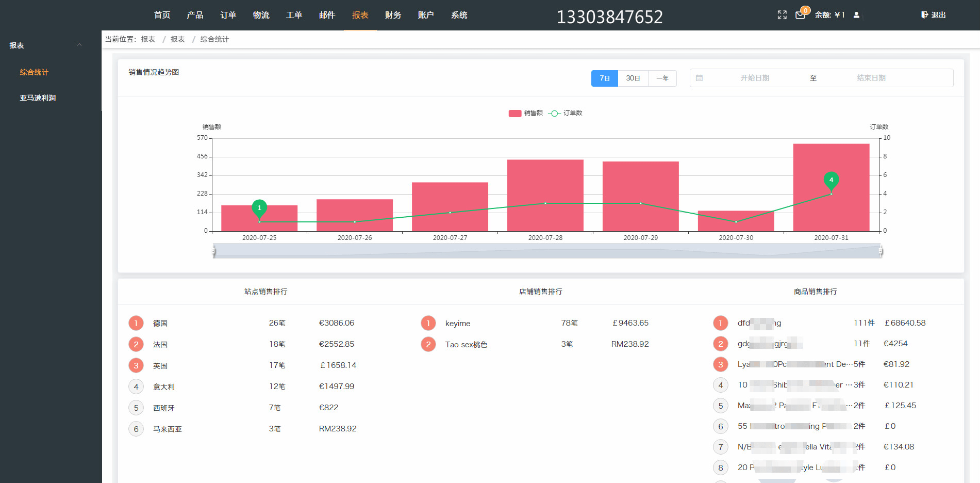Click the rank badge 1 next to 德国
Screen dimensions: 980x483
pos(136,323)
